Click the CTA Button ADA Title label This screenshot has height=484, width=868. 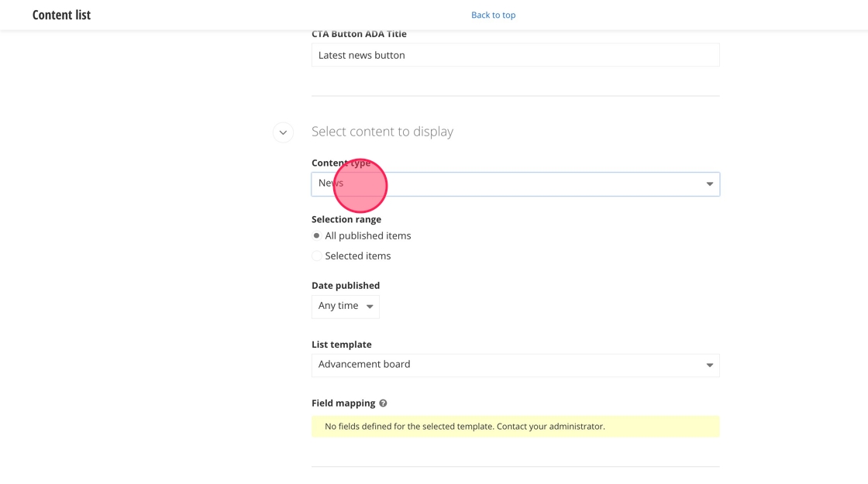[x=359, y=34]
